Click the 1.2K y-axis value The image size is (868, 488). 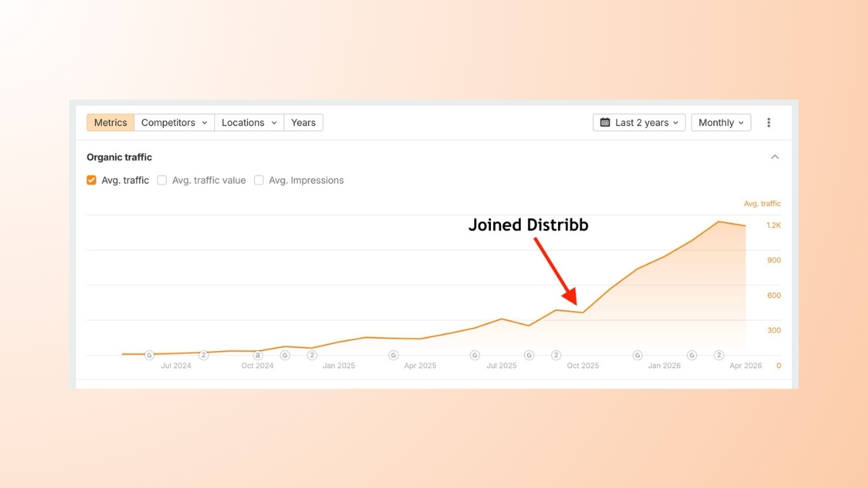click(774, 225)
